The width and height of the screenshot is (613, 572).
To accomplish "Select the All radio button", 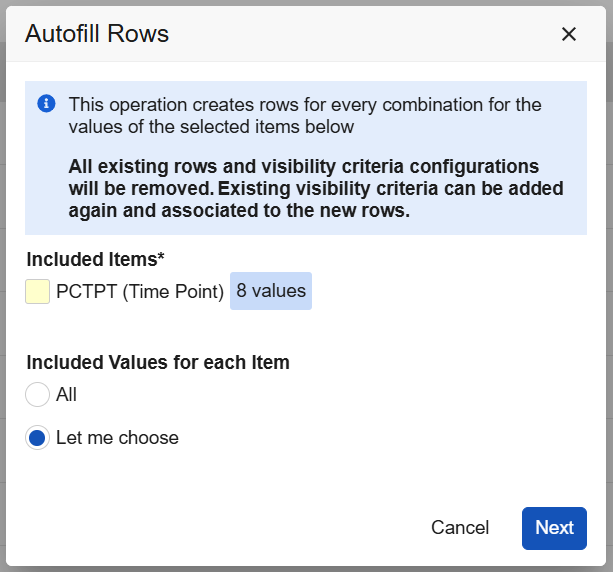I will coord(38,395).
